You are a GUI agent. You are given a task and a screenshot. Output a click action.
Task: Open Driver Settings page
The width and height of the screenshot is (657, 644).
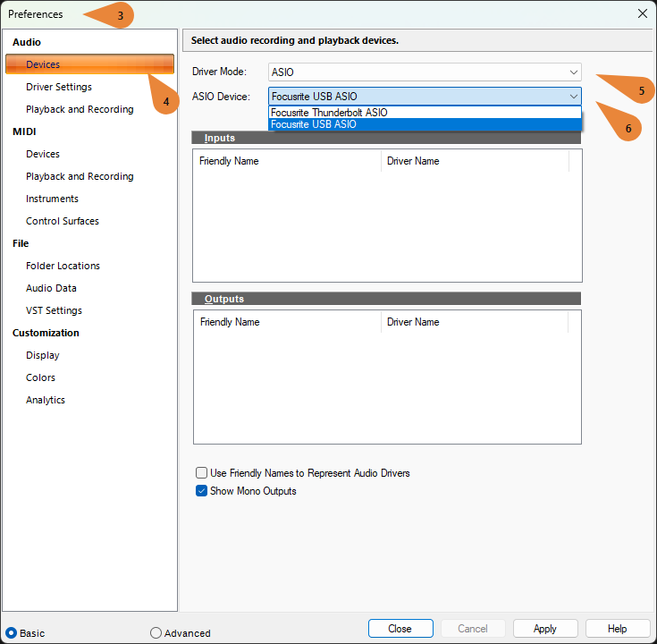(59, 87)
